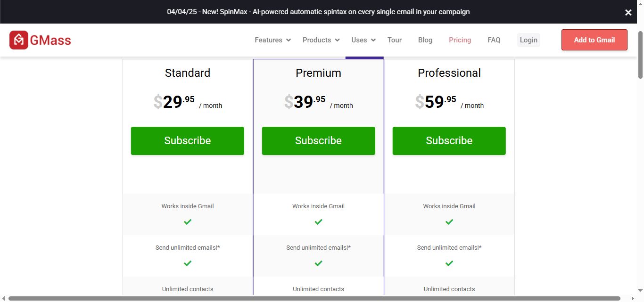Open the Tour page
This screenshot has width=644, height=302.
(x=395, y=40)
